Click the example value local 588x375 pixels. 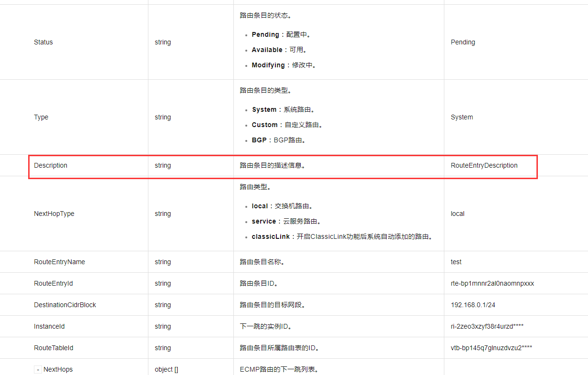pyautogui.click(x=458, y=214)
